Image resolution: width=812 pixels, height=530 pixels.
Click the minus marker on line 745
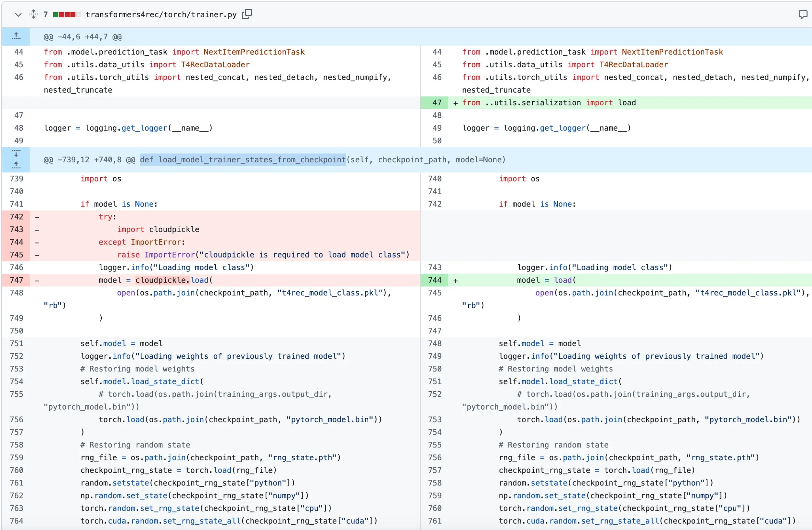[x=37, y=255]
